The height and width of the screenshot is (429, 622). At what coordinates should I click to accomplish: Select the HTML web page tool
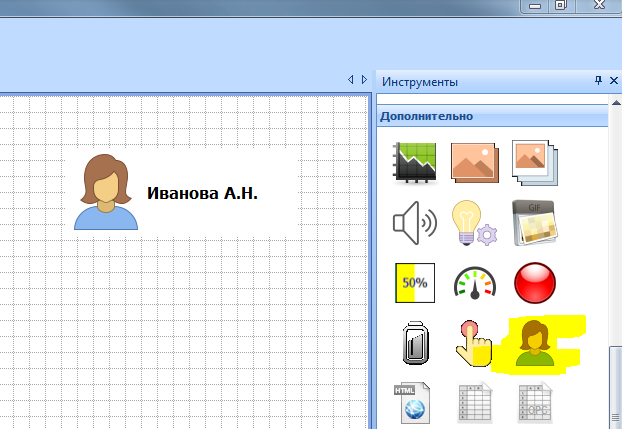point(415,404)
